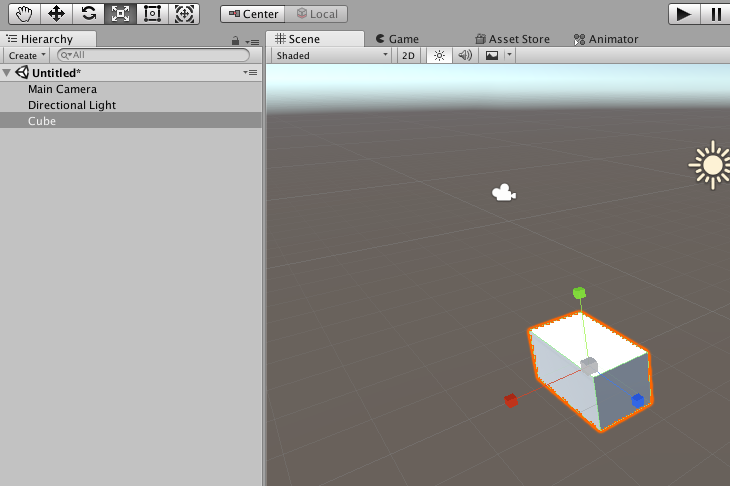Toggle 2D scene view mode
The width and height of the screenshot is (730, 486).
click(408, 55)
